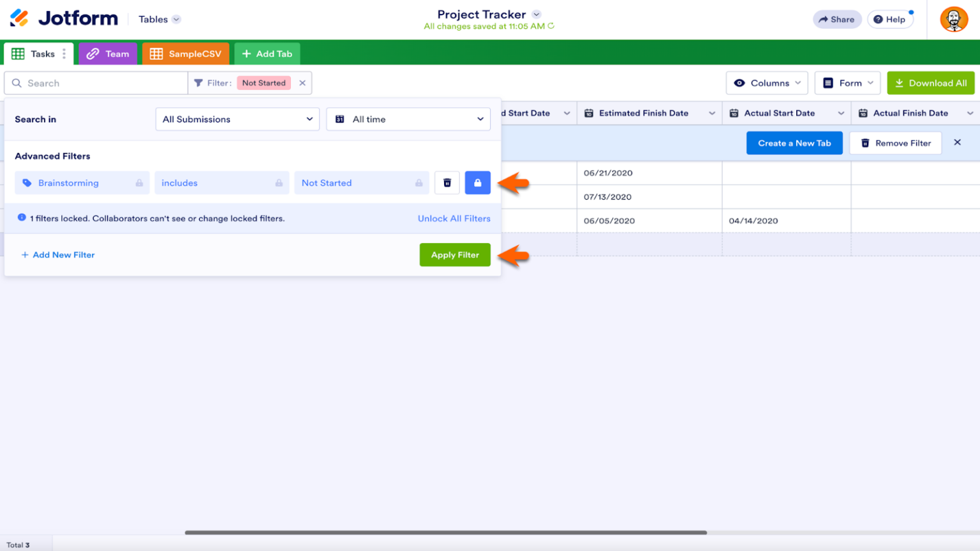Click the Jotform logo
The image size is (980, 551).
[x=63, y=17]
